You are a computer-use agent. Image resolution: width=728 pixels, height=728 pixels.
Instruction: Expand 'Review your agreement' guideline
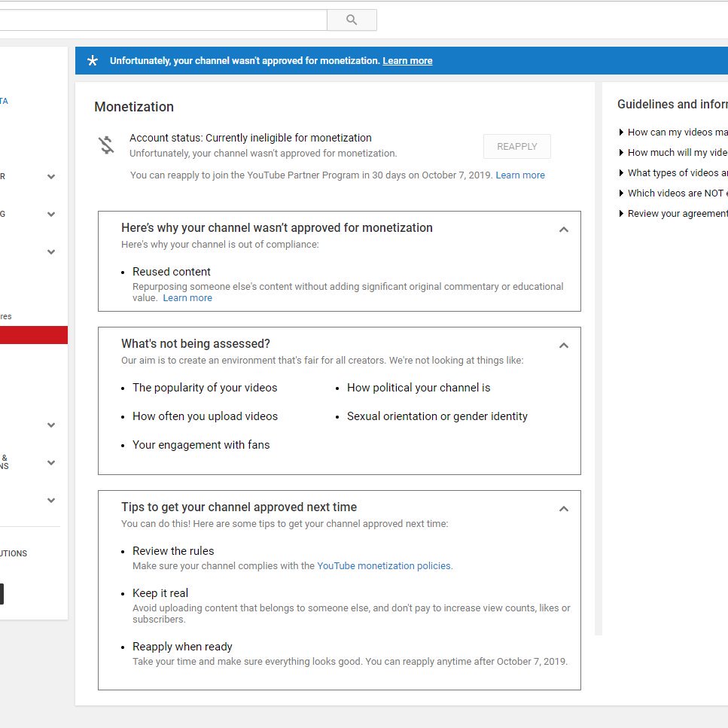coord(673,214)
